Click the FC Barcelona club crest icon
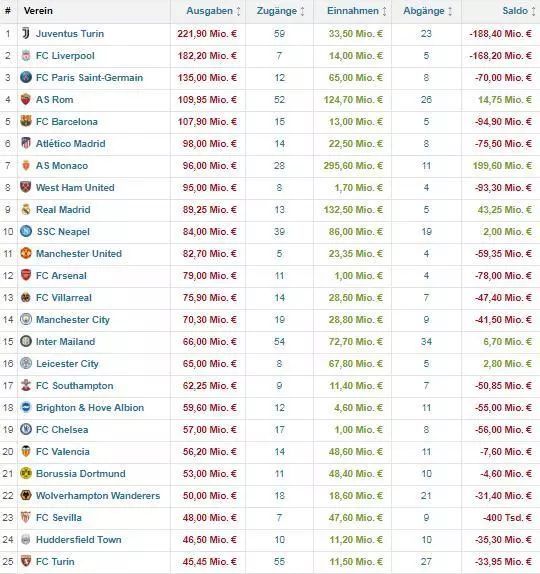Image resolution: width=540 pixels, height=574 pixels. [26, 121]
